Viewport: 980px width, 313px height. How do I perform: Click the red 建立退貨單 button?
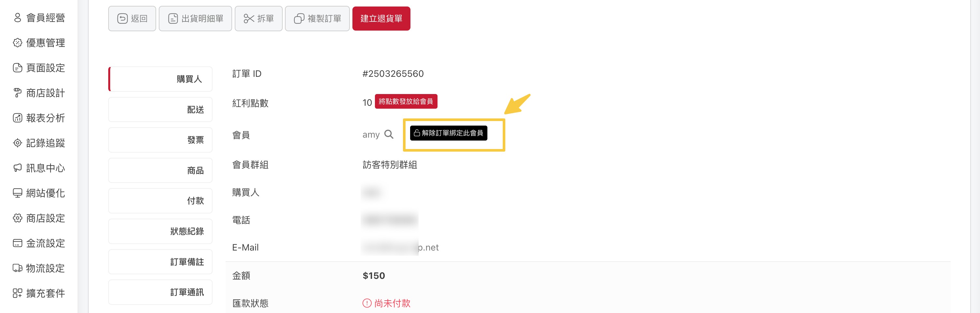pos(381,19)
